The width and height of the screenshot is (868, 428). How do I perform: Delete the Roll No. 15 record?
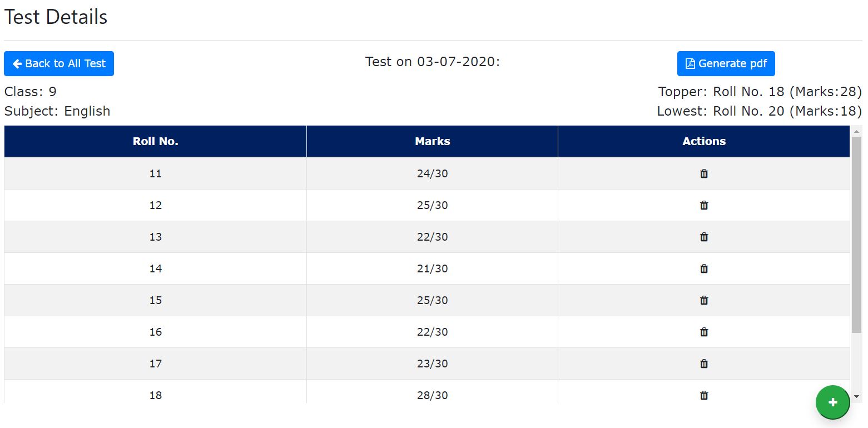(x=704, y=300)
